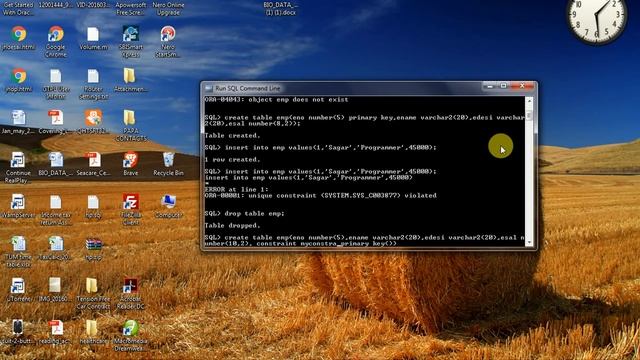
Task: Click the constraint myconstra_primary key input line
Action: tap(300, 244)
